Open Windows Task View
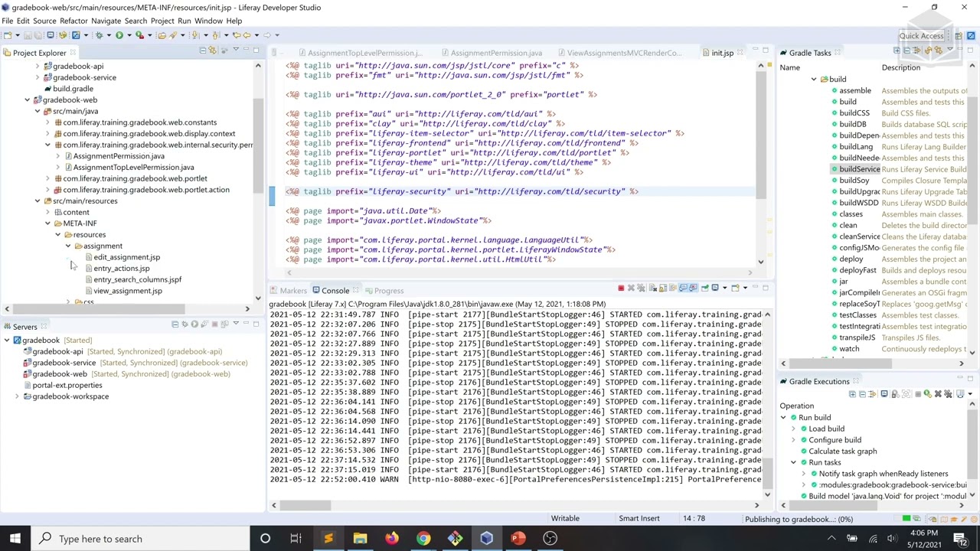980x551 pixels. [x=296, y=539]
